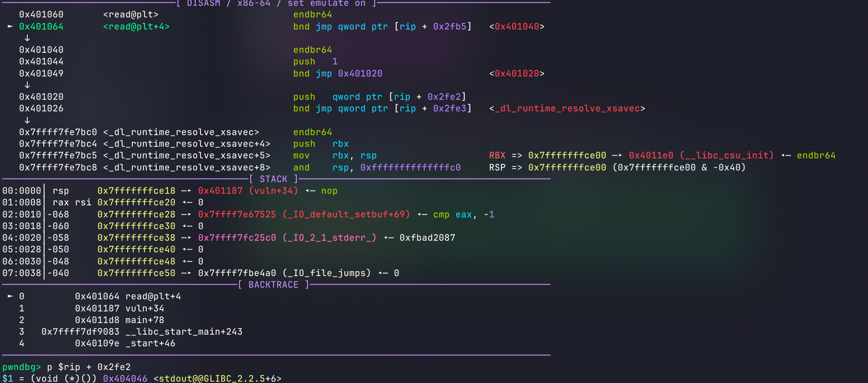Click the down arrow below address 0x401064
Image resolution: width=868 pixels, height=383 pixels.
point(27,38)
